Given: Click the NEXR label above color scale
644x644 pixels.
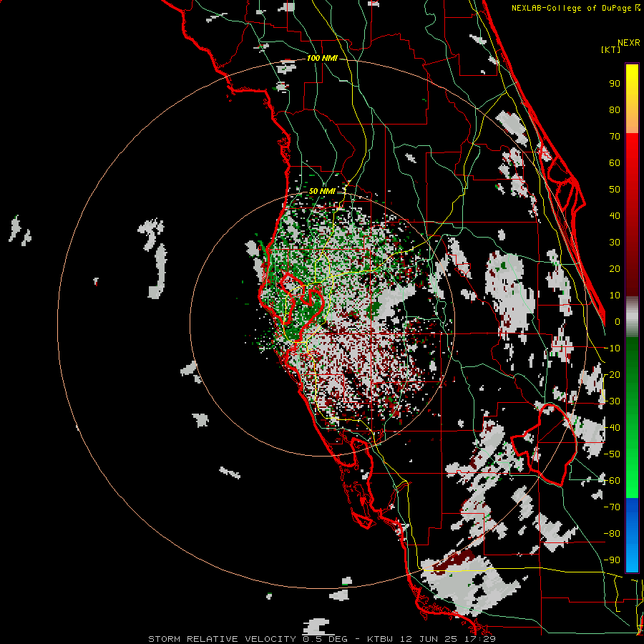Looking at the screenshot, I should [628, 43].
